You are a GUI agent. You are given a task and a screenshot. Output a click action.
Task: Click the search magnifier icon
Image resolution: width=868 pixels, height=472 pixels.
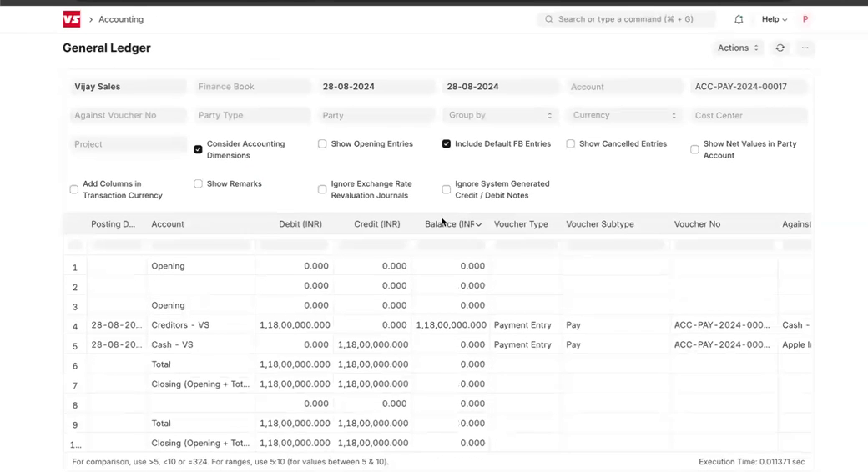point(548,19)
